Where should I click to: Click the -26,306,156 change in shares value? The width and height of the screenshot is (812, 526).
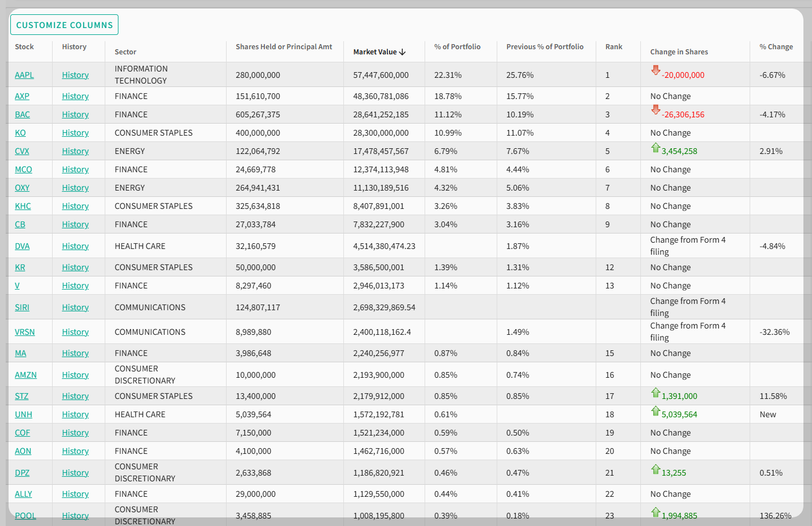pyautogui.click(x=683, y=114)
